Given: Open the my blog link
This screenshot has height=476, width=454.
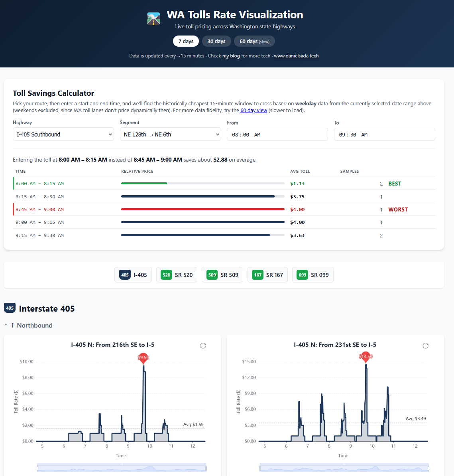Looking at the screenshot, I should (x=231, y=56).
